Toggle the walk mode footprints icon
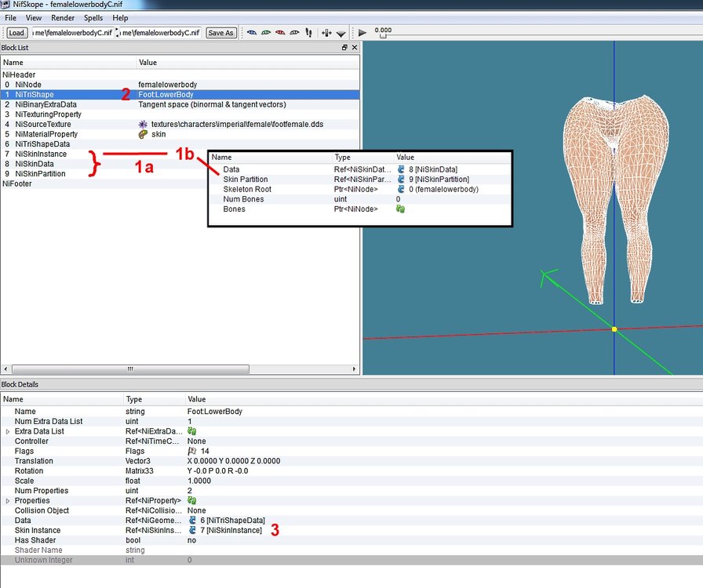Viewport: 703px width, 588px height. pyautogui.click(x=308, y=33)
